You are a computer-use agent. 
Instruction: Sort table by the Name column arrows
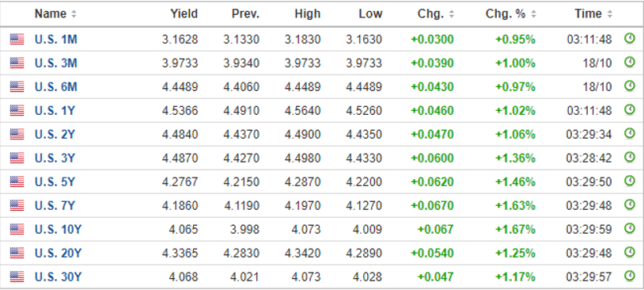pyautogui.click(x=74, y=14)
